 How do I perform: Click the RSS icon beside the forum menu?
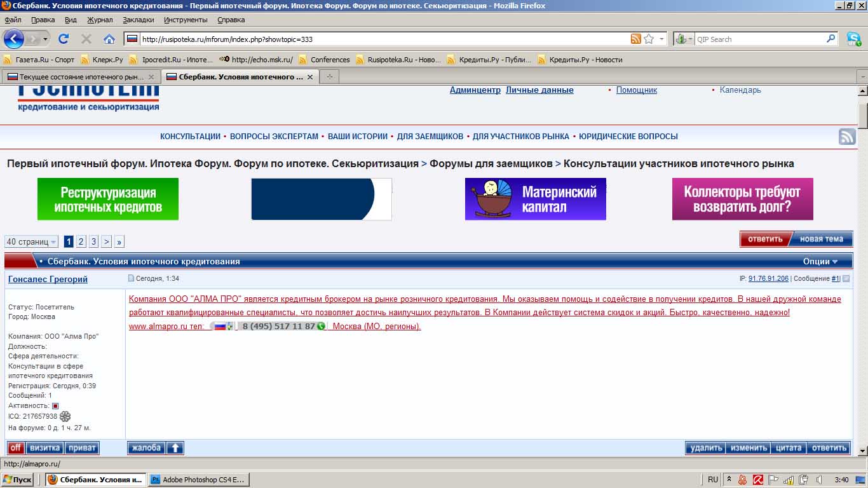click(x=847, y=136)
